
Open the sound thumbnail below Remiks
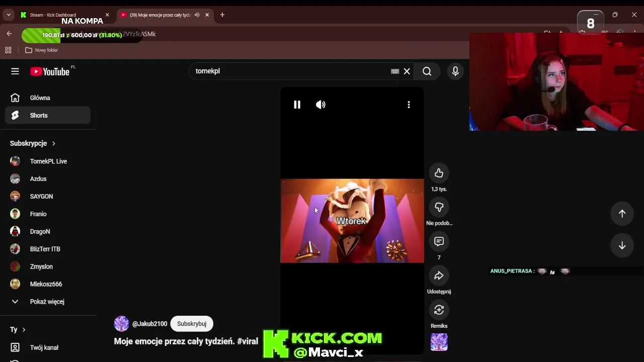click(x=439, y=342)
